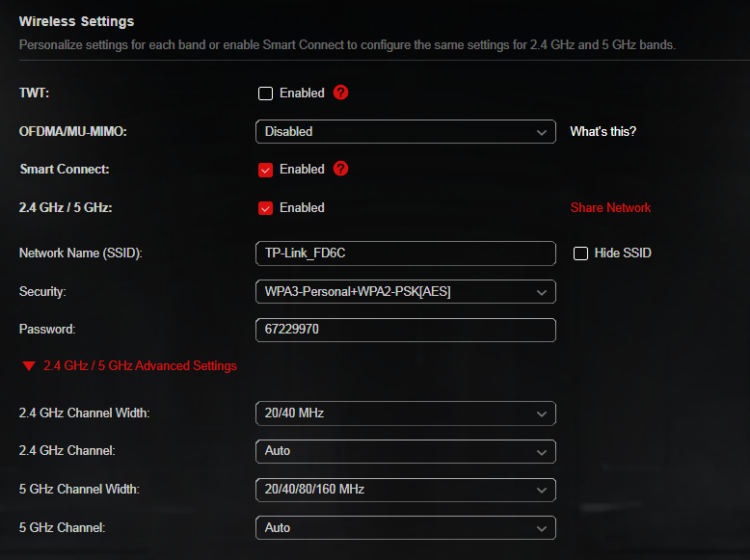Click the OFDMA/MU-MIMO: label
The height and width of the screenshot is (560, 750).
pos(73,131)
